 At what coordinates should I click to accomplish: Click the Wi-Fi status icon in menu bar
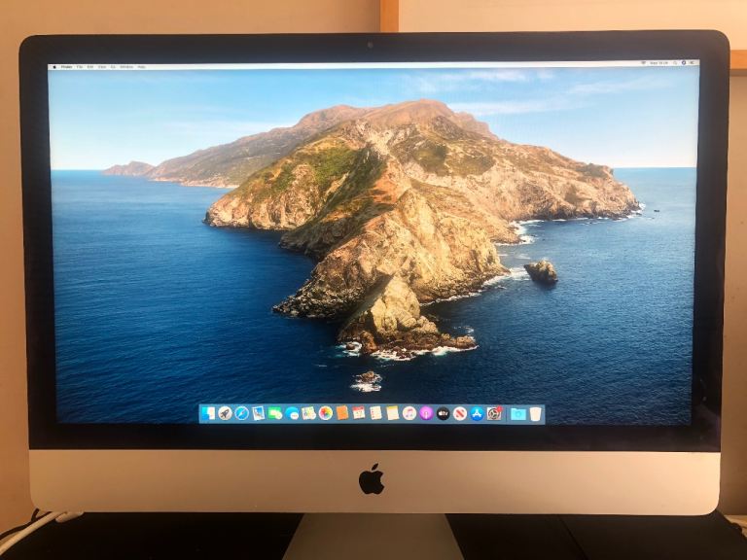pyautogui.click(x=643, y=63)
